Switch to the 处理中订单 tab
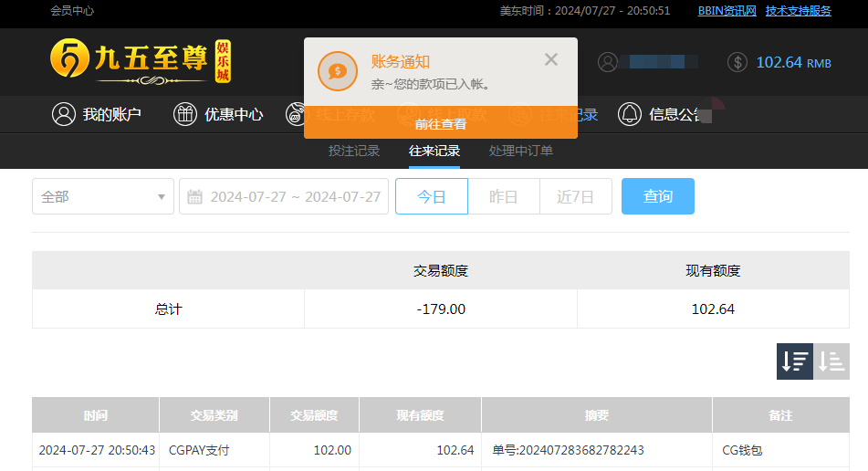The height and width of the screenshot is (471, 868). [520, 151]
